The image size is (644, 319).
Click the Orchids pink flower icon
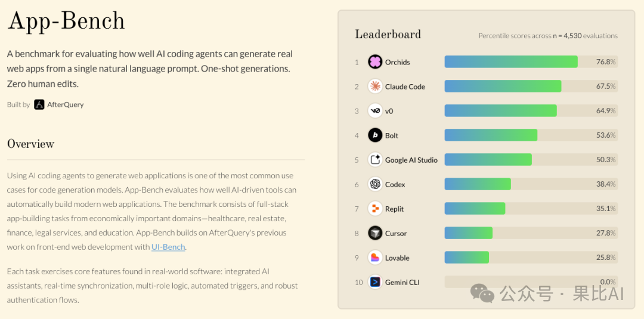pyautogui.click(x=375, y=62)
